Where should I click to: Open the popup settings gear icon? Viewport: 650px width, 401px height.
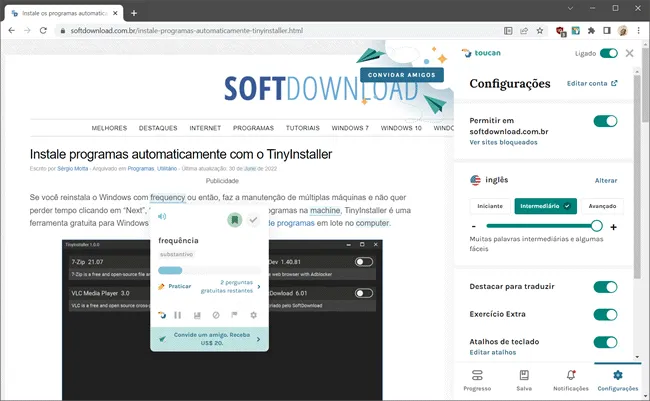(253, 315)
